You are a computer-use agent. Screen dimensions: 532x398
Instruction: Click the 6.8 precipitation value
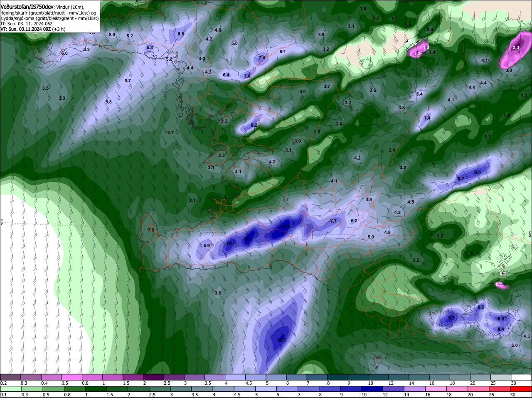point(181,34)
